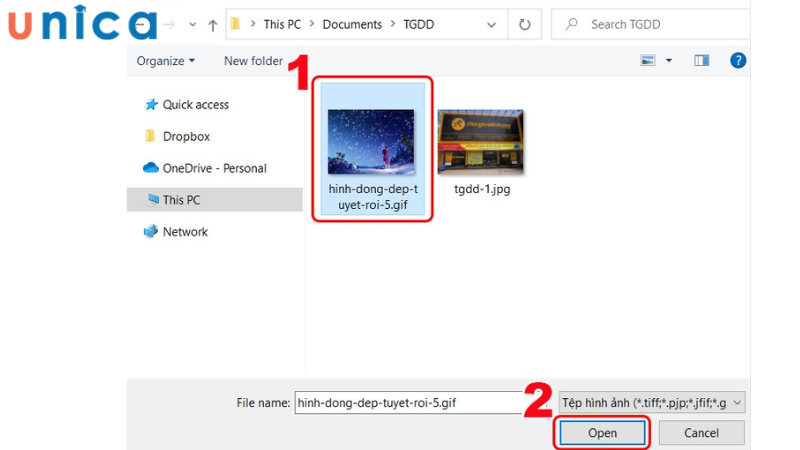This screenshot has height=450, width=800.
Task: Click Network in the navigation pane
Action: pyautogui.click(x=185, y=232)
